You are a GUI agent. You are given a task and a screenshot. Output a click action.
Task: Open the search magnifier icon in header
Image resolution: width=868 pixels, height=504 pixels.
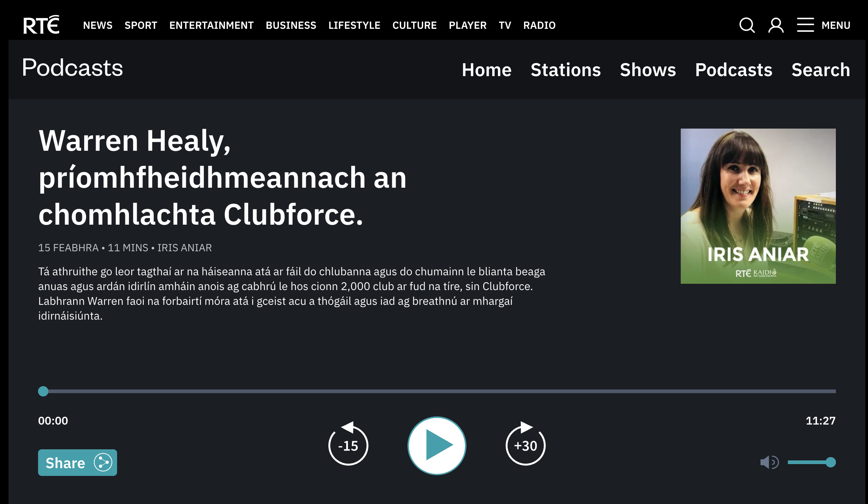point(747,25)
